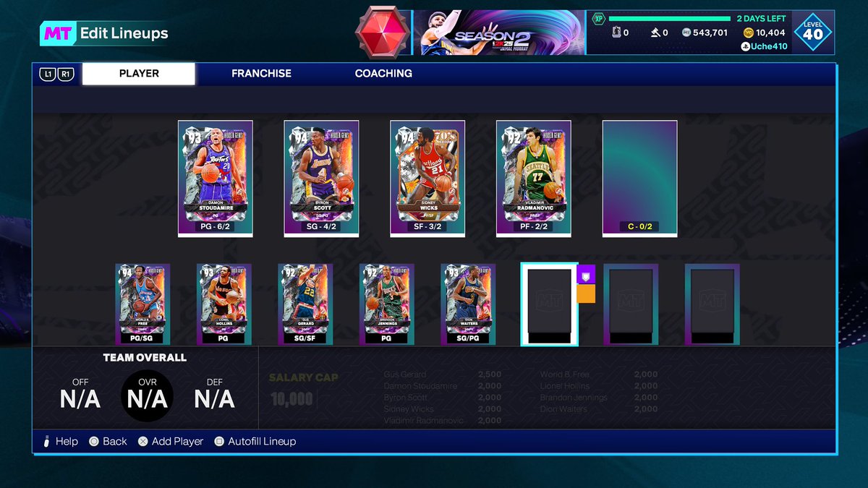
Task: Click the MT coin balance icon
Action: [x=686, y=33]
